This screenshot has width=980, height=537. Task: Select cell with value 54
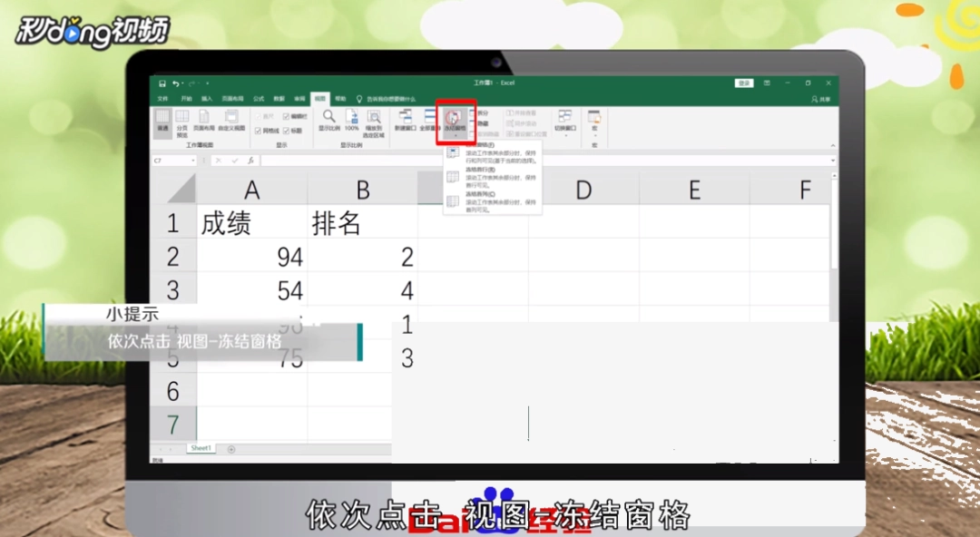click(252, 290)
